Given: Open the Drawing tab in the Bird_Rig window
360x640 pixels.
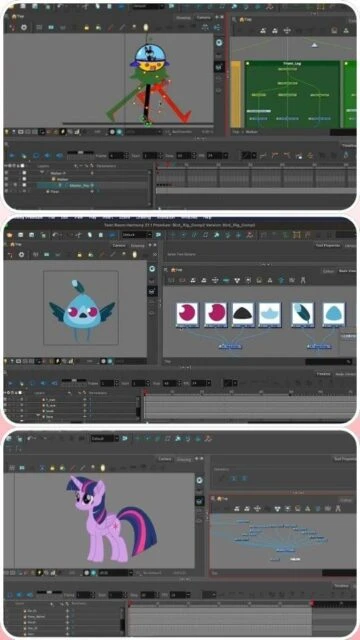Looking at the screenshot, I should (x=138, y=245).
